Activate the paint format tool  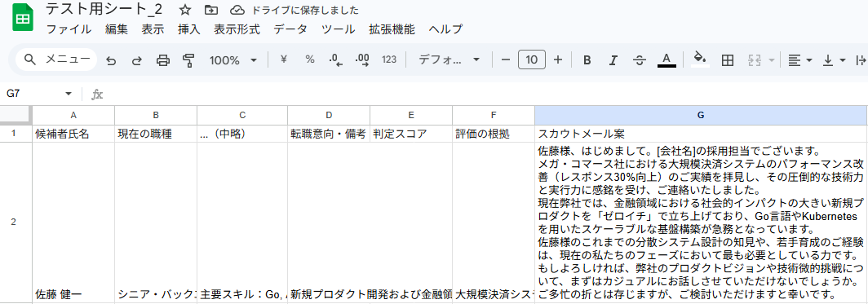pyautogui.click(x=188, y=60)
